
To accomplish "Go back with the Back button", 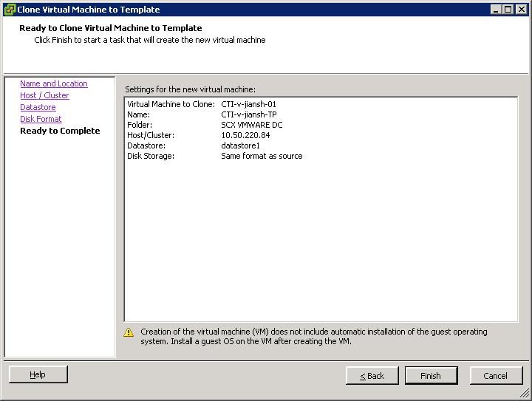I will tap(372, 376).
